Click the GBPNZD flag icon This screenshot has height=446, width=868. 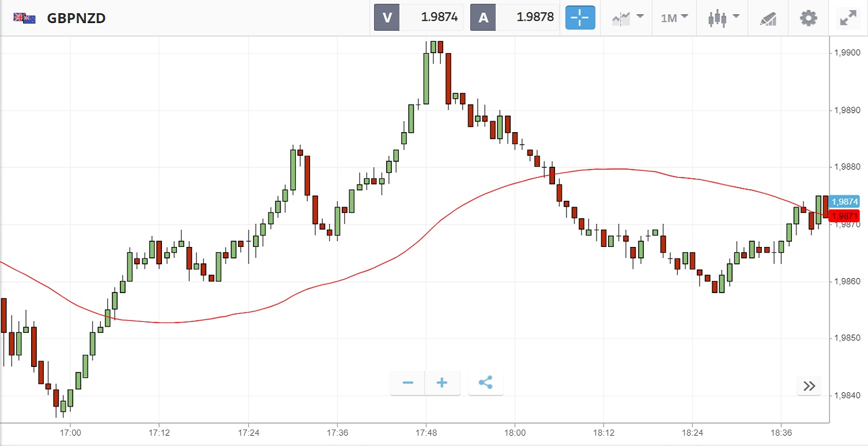pyautogui.click(x=25, y=18)
